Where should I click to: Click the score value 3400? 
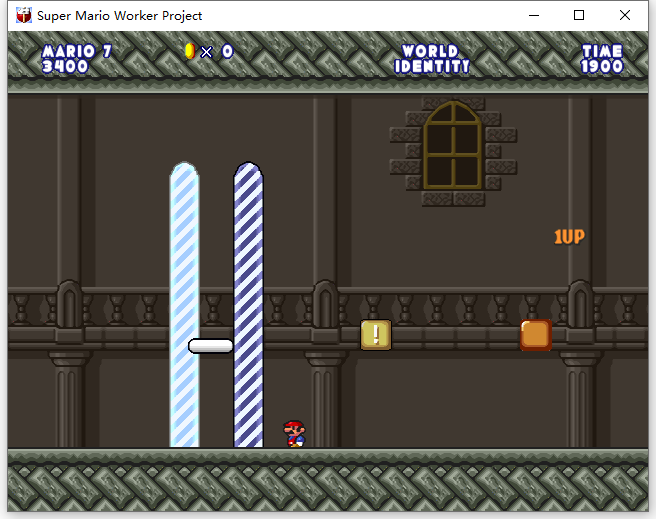65,66
